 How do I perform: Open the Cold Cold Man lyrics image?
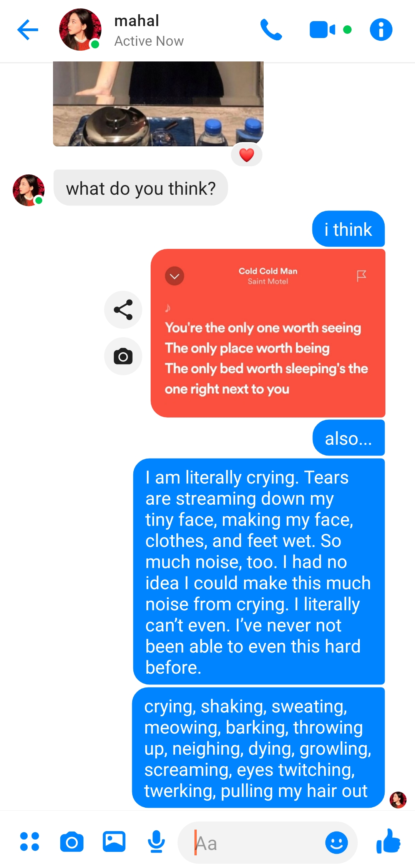coord(268,333)
